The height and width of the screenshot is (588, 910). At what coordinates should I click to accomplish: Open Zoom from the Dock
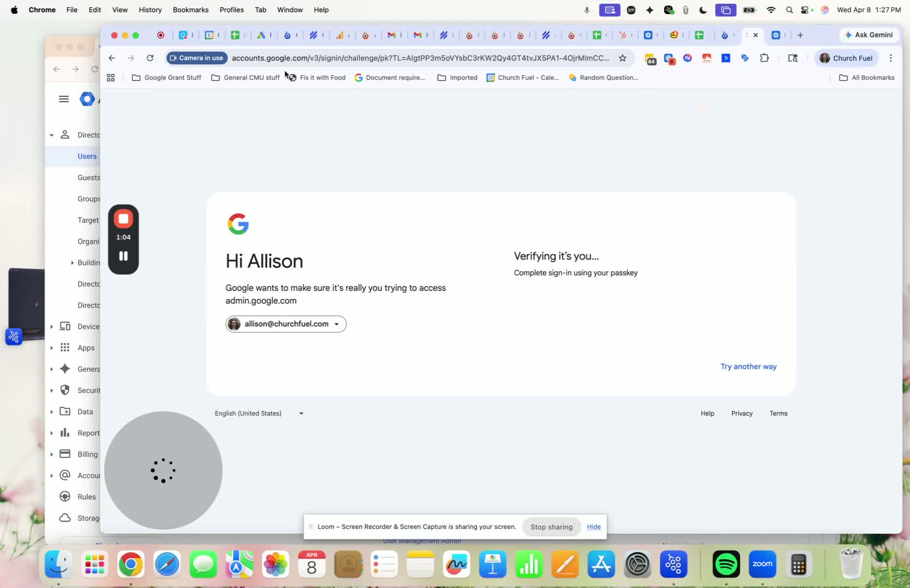click(762, 564)
